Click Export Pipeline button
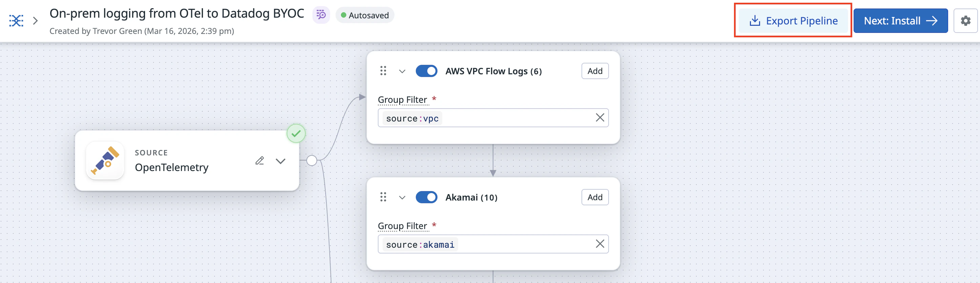Screen dimensions: 980x283 click(x=793, y=21)
